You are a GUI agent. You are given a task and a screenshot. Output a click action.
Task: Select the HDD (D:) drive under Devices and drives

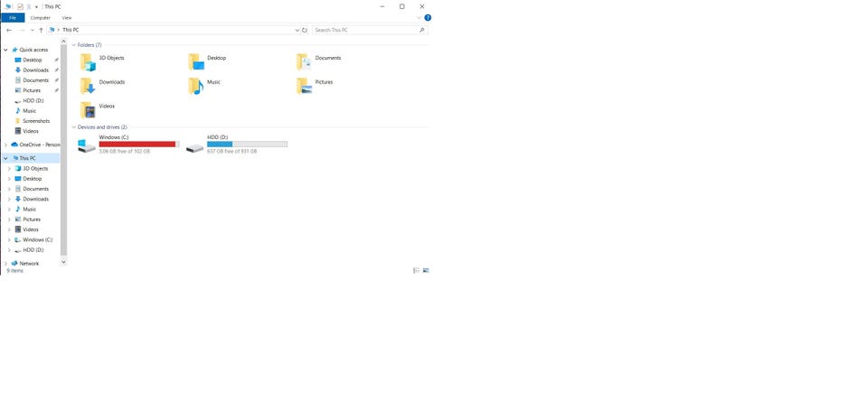237,144
